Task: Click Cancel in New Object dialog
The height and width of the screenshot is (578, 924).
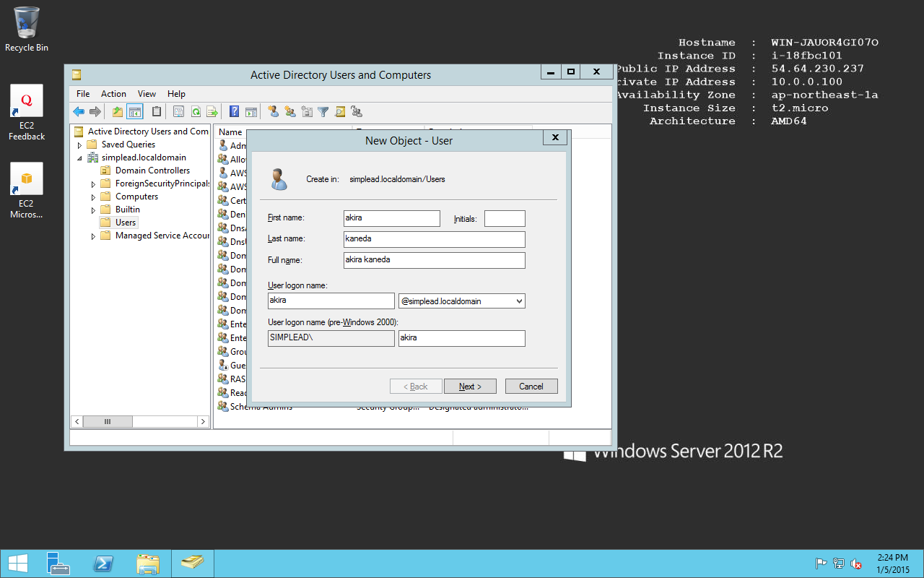Action: pos(531,387)
